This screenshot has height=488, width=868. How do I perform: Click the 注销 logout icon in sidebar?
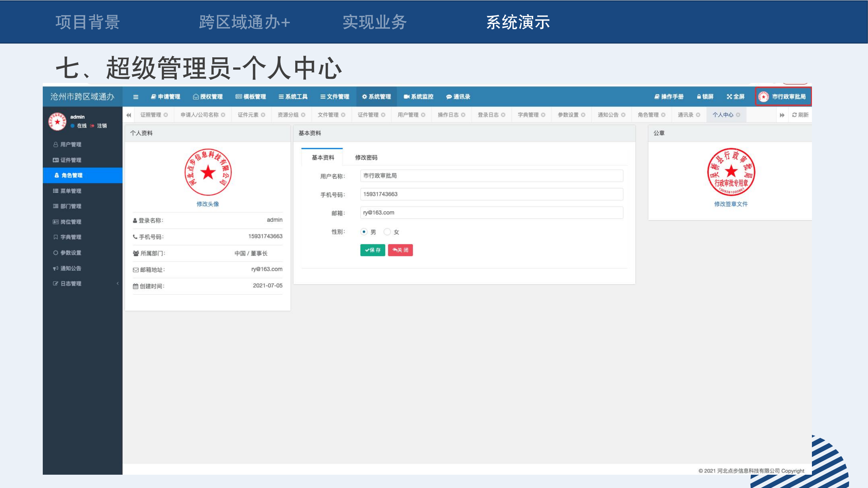point(92,126)
